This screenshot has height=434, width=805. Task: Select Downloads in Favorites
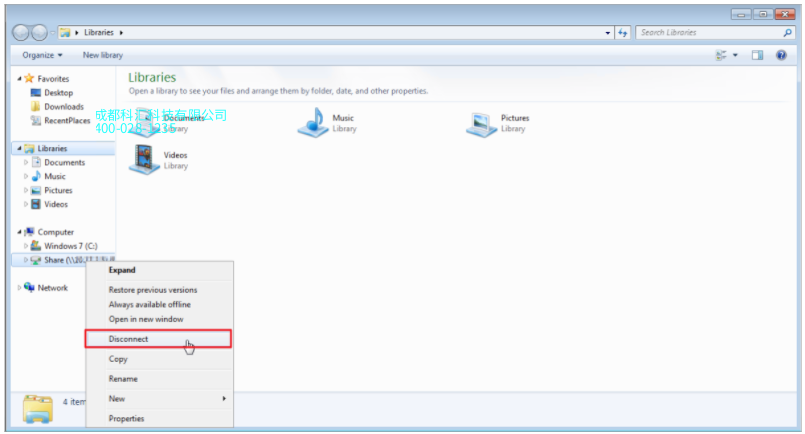[64, 106]
